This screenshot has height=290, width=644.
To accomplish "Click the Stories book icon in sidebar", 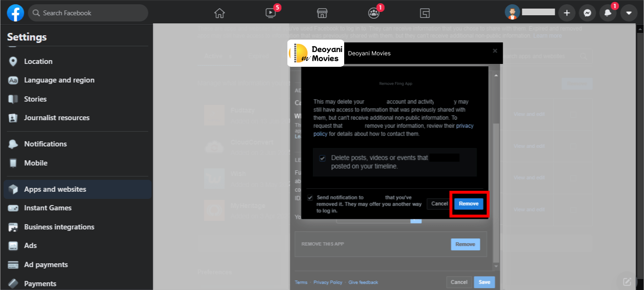I will pyautogui.click(x=13, y=99).
